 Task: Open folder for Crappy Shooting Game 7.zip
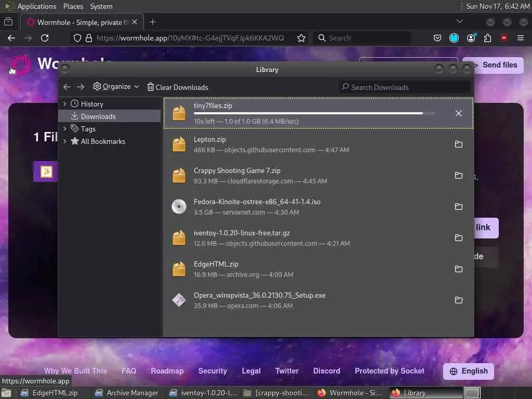coord(458,176)
